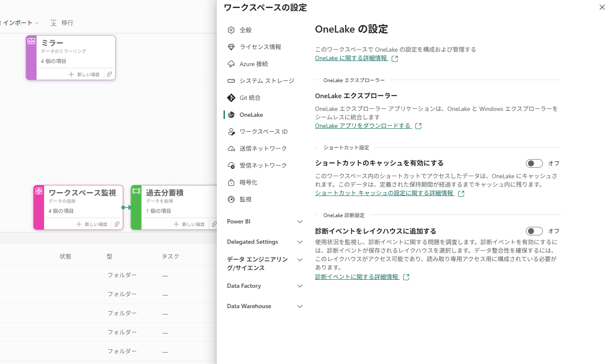Click external-link icon after 診断イベントに関する詳細情報
Viewport: 614px width, 364px height.
[x=406, y=277]
